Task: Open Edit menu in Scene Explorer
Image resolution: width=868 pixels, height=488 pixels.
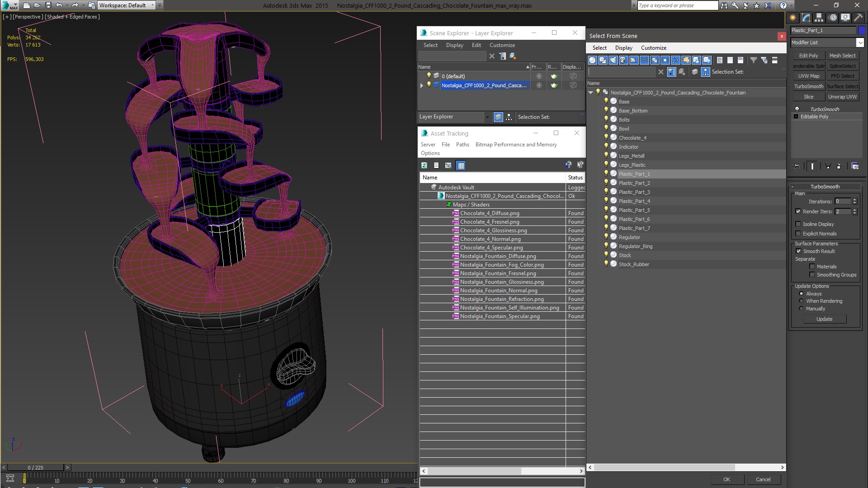Action: 476,45
